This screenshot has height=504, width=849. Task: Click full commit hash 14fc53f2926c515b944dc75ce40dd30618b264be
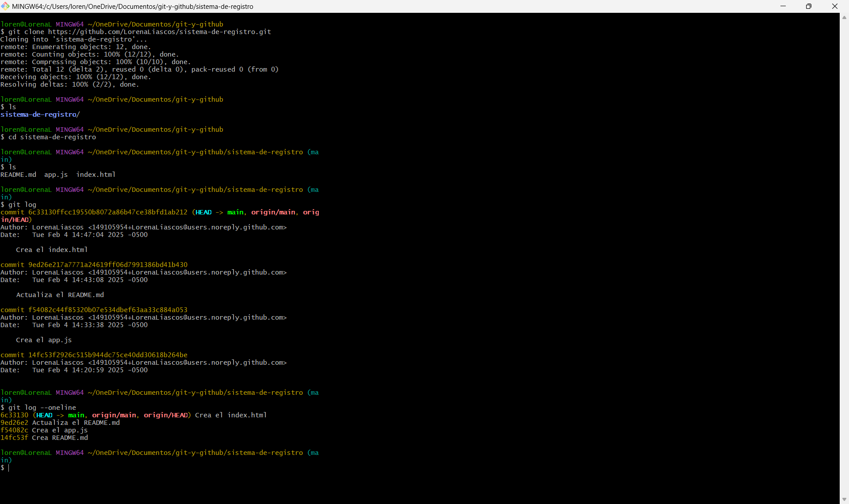pos(108,355)
